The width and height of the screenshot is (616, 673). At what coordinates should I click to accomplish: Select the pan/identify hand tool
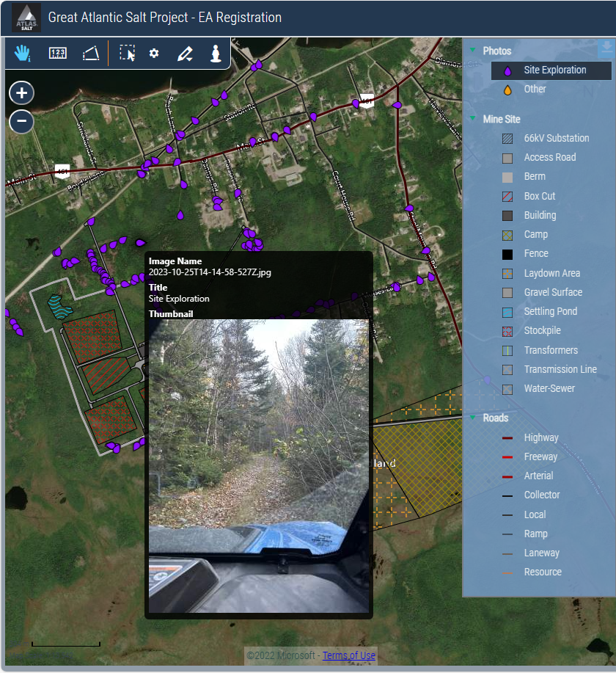pos(23,53)
